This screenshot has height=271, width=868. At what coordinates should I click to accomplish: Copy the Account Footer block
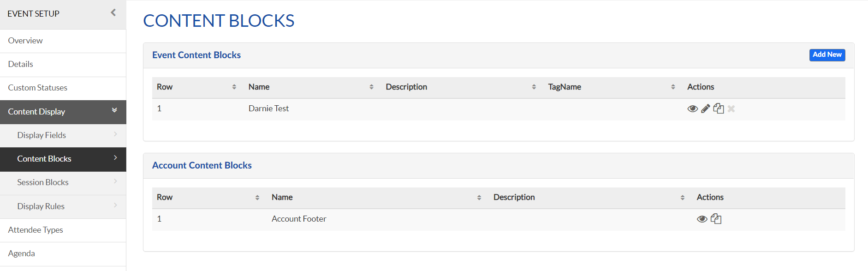(716, 219)
